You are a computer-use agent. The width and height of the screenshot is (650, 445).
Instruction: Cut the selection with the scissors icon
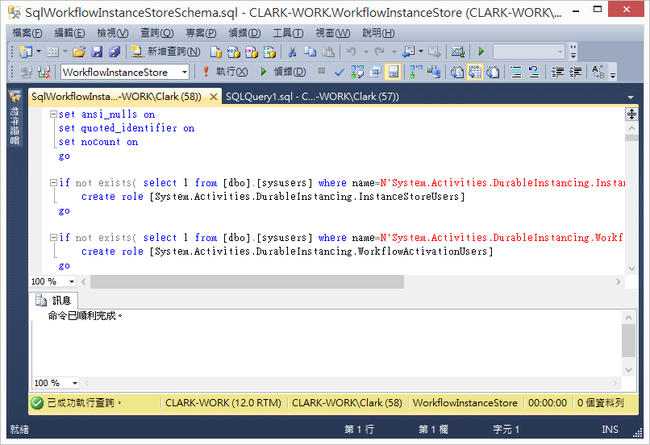coord(292,51)
